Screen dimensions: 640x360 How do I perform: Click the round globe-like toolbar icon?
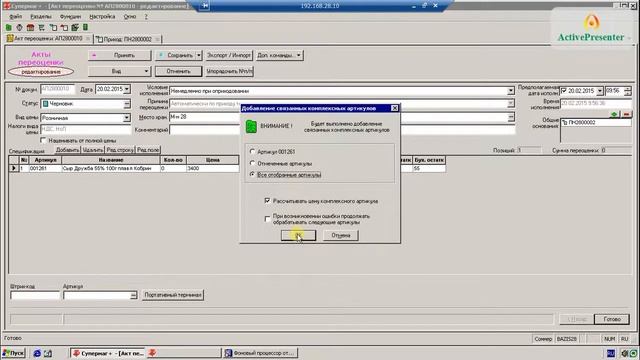[19, 27]
